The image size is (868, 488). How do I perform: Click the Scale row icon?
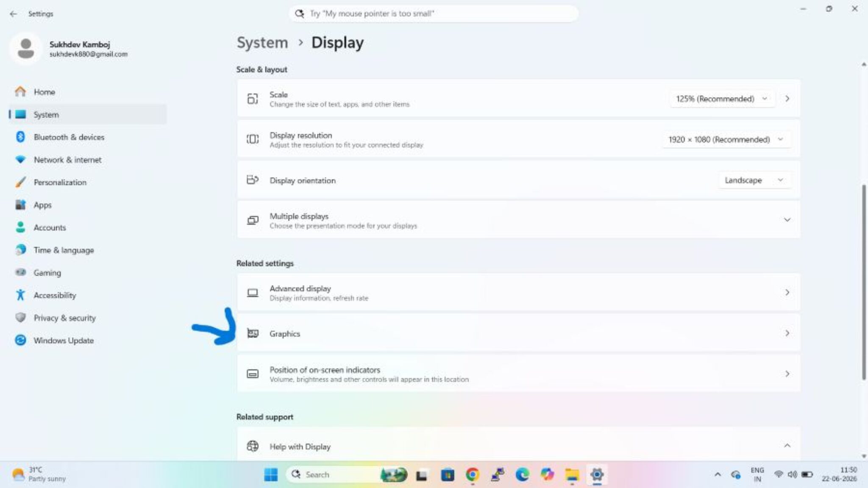[253, 99]
